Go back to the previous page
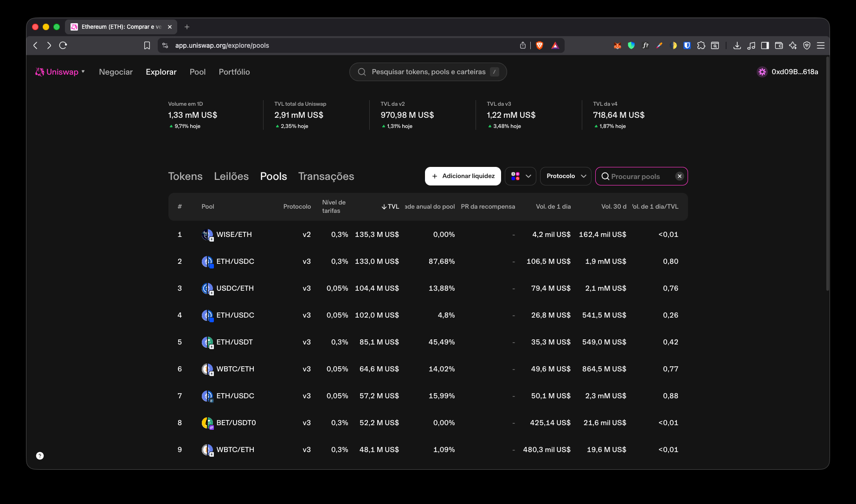The height and width of the screenshot is (504, 856). pos(35,45)
